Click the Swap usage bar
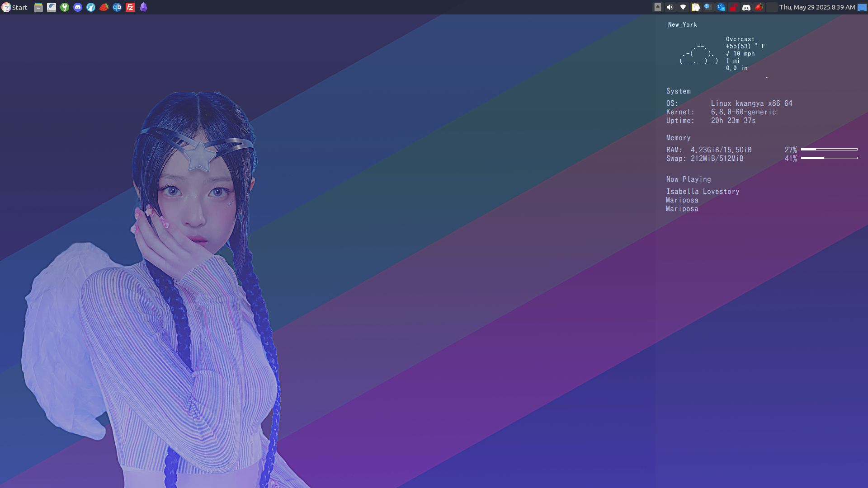Image resolution: width=868 pixels, height=488 pixels. [x=829, y=158]
